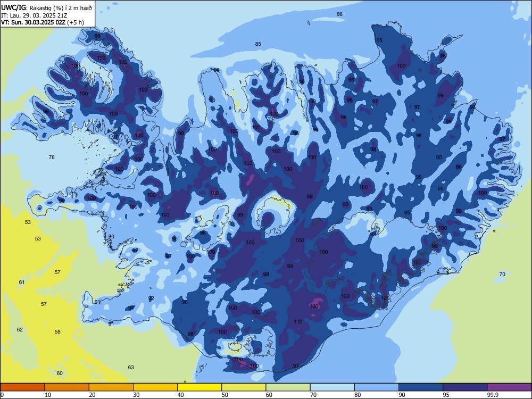Click legend tick label '99.9'
The height and width of the screenshot is (399, 532).
[492, 395]
